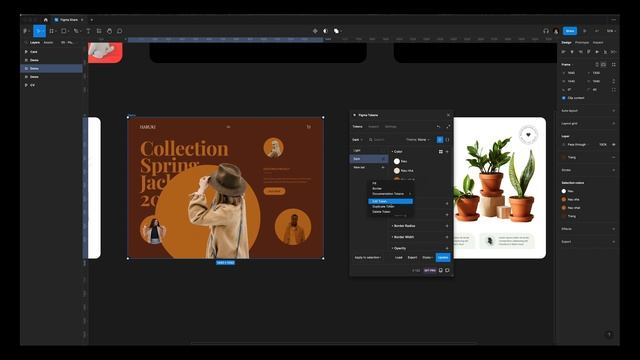The height and width of the screenshot is (360, 640).
Task: Open Settings tab in Figma Tokens
Action: 391,127
